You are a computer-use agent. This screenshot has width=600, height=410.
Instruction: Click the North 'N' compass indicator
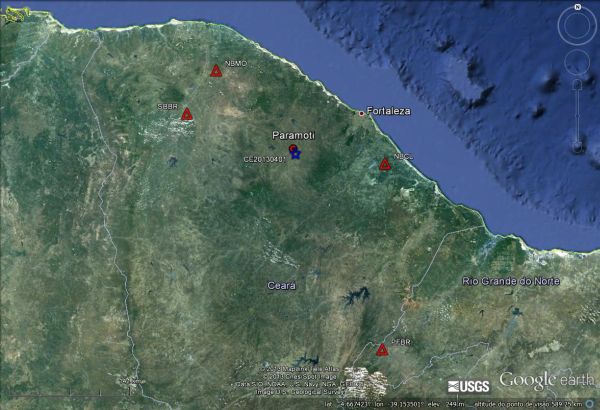(577, 8)
